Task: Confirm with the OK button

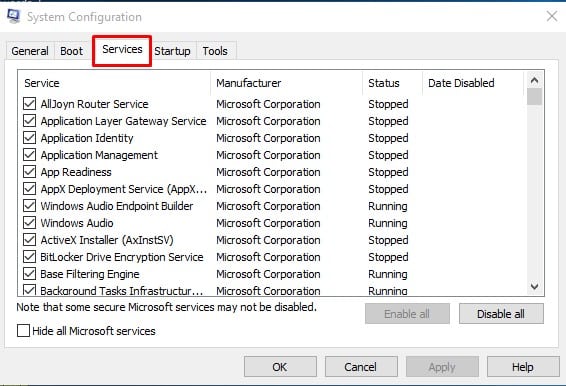Action: coord(280,367)
